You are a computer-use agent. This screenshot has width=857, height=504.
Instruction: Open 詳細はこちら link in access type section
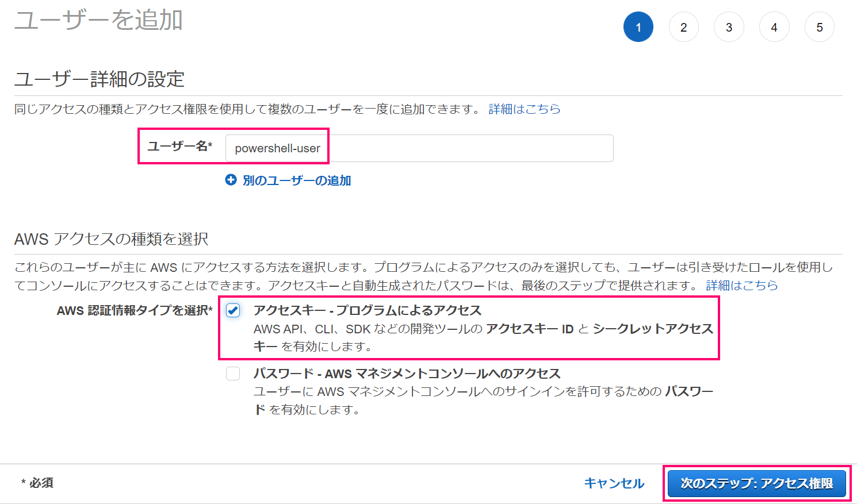pos(742,286)
